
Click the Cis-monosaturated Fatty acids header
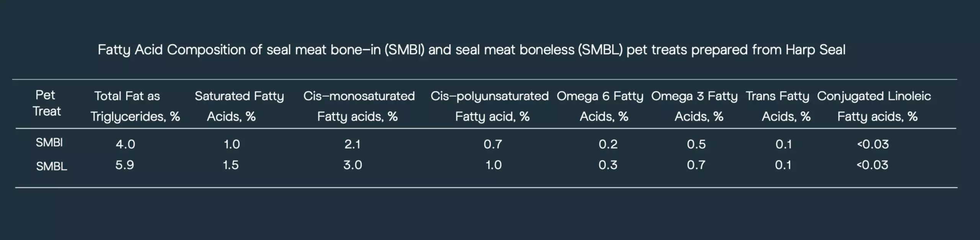coord(359,106)
